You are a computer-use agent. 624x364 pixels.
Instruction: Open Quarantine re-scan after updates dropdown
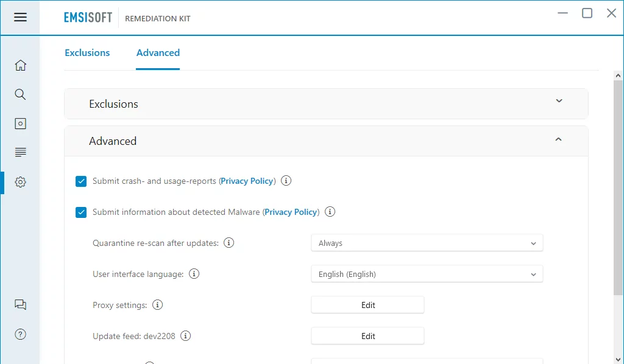coord(427,243)
